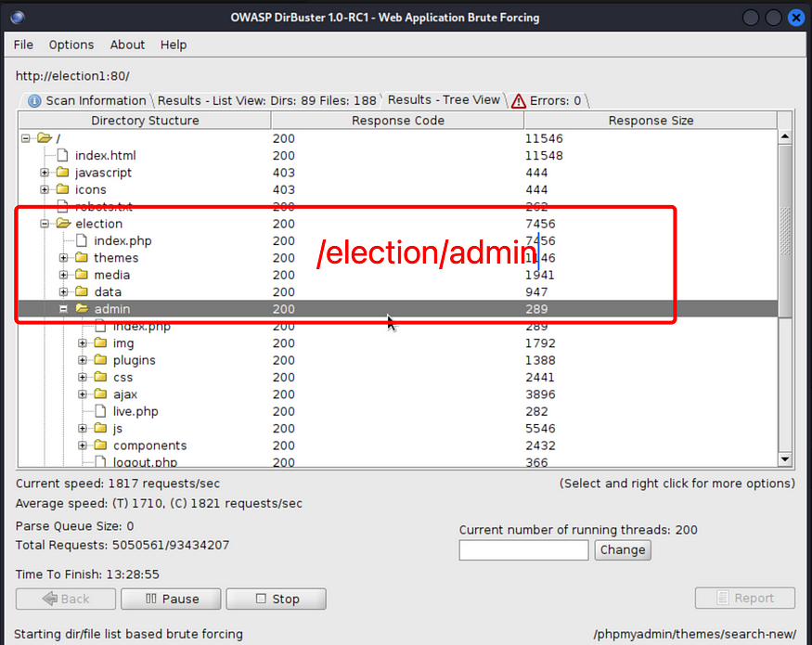Click the Response Code column header
This screenshot has width=812, height=645.
[x=398, y=121]
